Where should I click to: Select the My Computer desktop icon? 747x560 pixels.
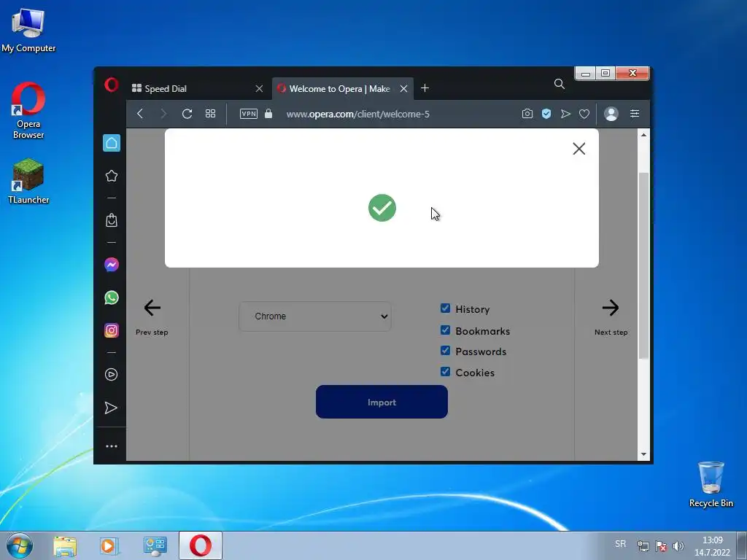click(x=28, y=31)
